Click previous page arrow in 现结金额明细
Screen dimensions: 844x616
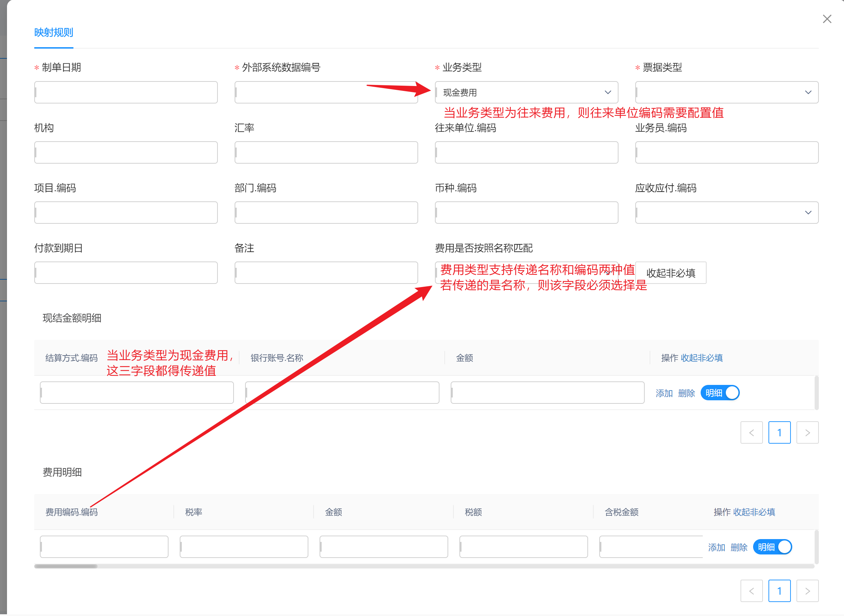coord(751,432)
